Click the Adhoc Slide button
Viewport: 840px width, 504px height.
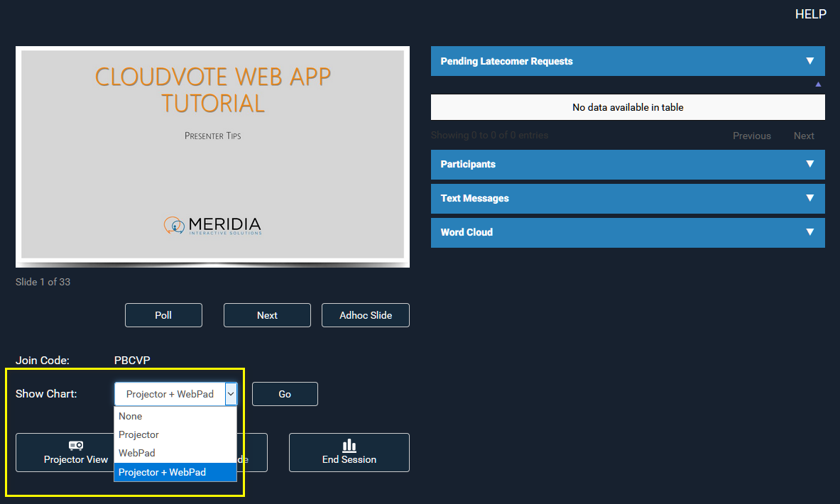(366, 315)
